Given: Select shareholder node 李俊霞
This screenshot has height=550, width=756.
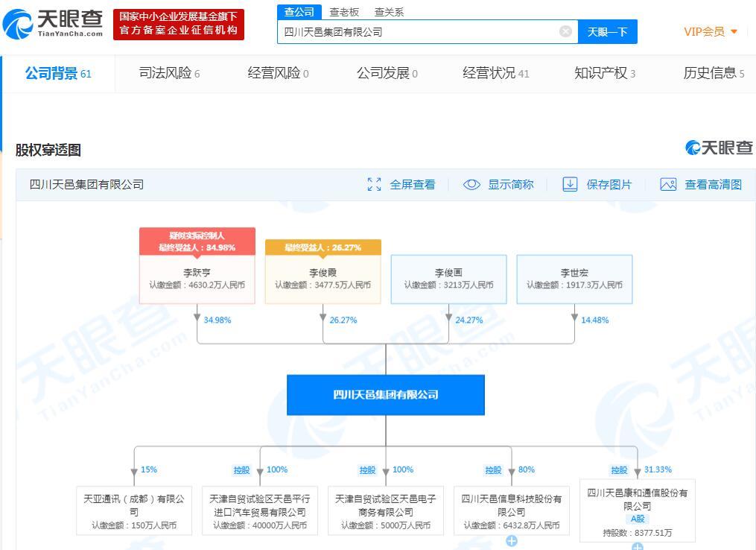Looking at the screenshot, I should pos(323,279).
